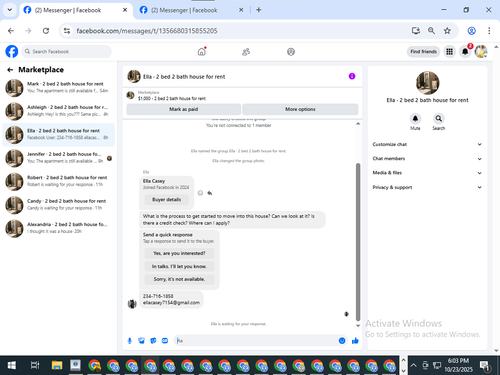Open Windows notification center
Screen dimensions: 500x375
tap(485, 366)
